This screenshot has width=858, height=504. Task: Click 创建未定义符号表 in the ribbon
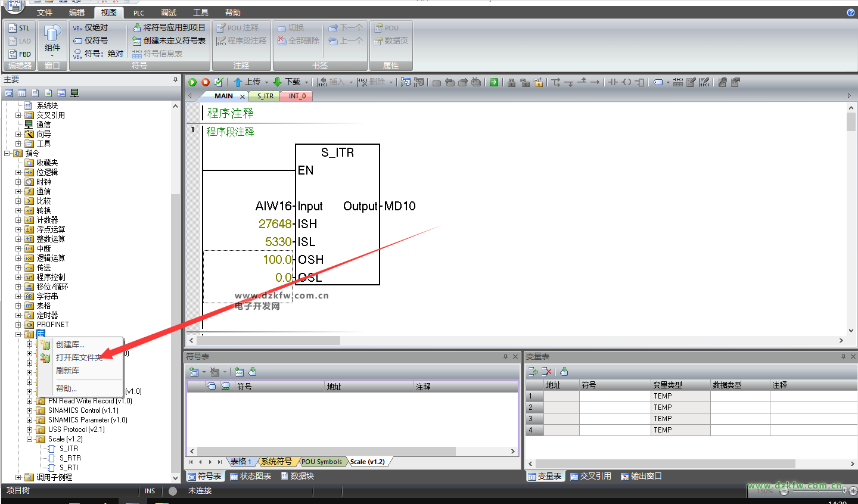pyautogui.click(x=169, y=41)
